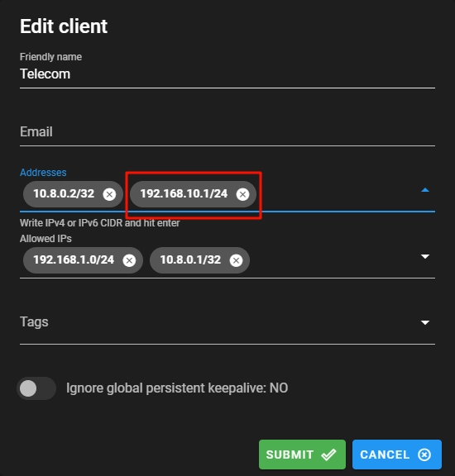Select the 10.8.0.2/32 address chip text
The width and height of the screenshot is (455, 476).
coord(64,193)
